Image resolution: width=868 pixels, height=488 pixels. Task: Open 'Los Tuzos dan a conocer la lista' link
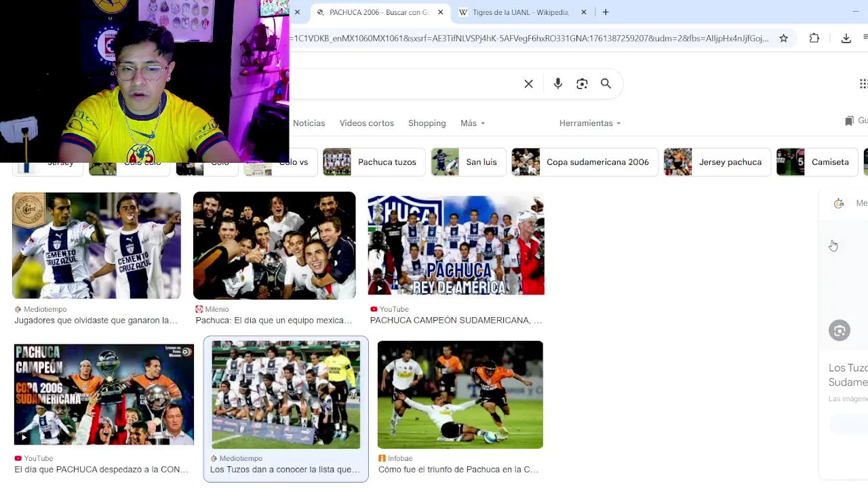coord(285,470)
